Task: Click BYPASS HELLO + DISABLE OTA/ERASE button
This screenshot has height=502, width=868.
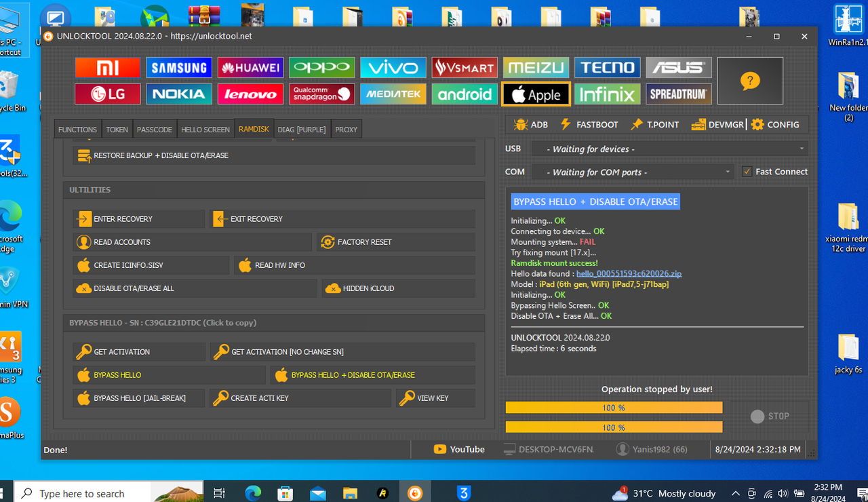Action: pos(373,375)
